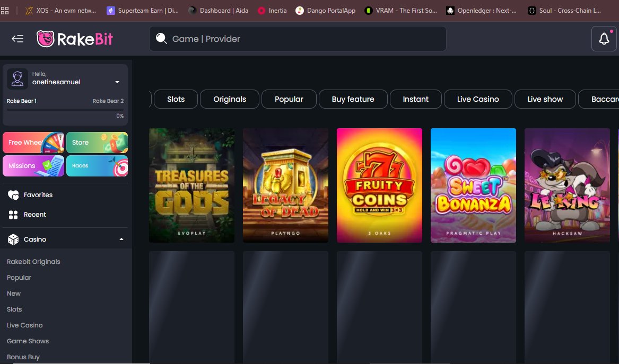
Task: Collapse sidebar with the back-arrow menu icon
Action: pyautogui.click(x=18, y=39)
